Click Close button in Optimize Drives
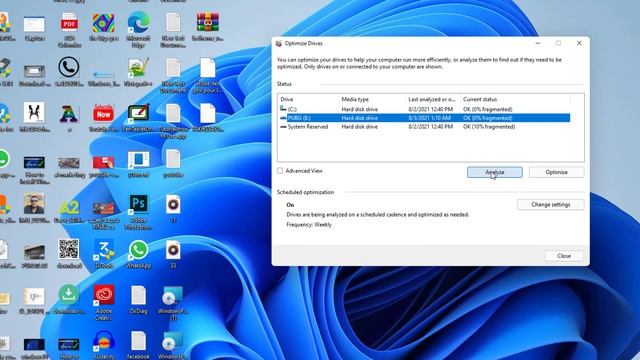640x360 pixels. [x=564, y=256]
